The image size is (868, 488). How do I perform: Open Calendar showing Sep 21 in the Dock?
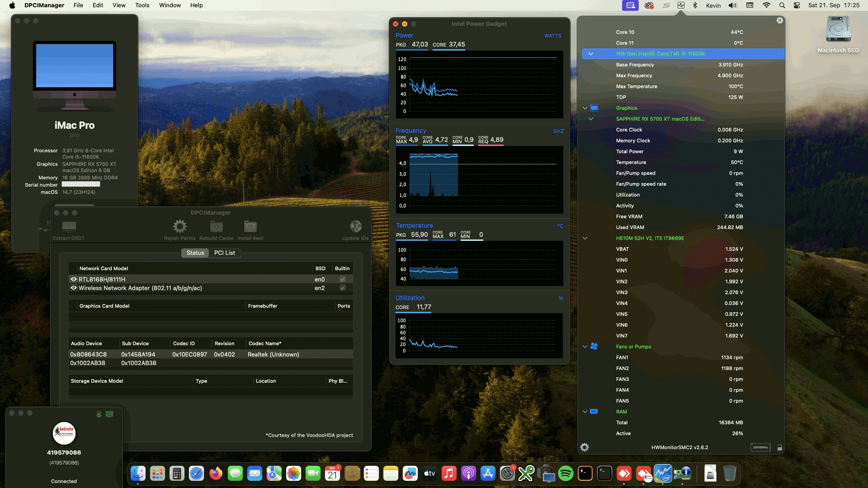[x=332, y=474]
